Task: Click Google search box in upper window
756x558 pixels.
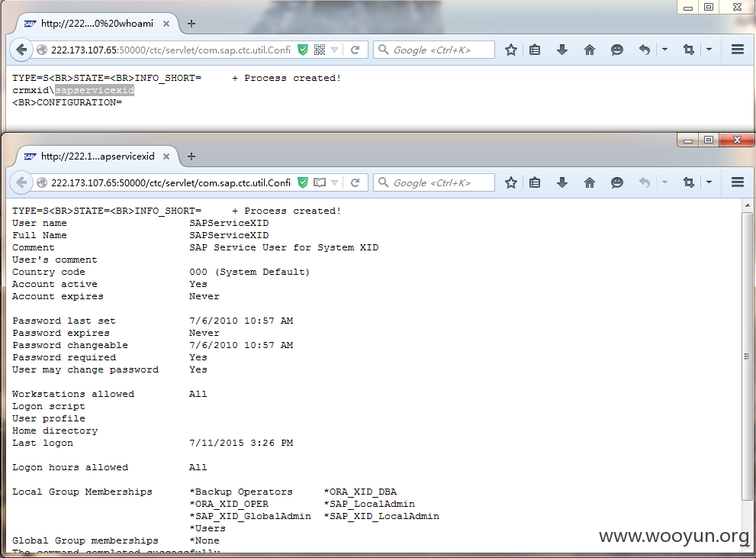Action: [x=434, y=50]
